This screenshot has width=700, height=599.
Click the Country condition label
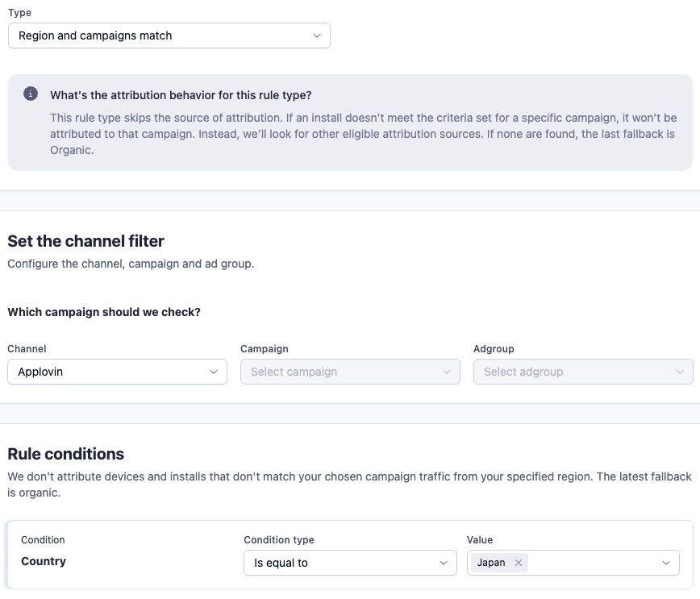click(44, 561)
